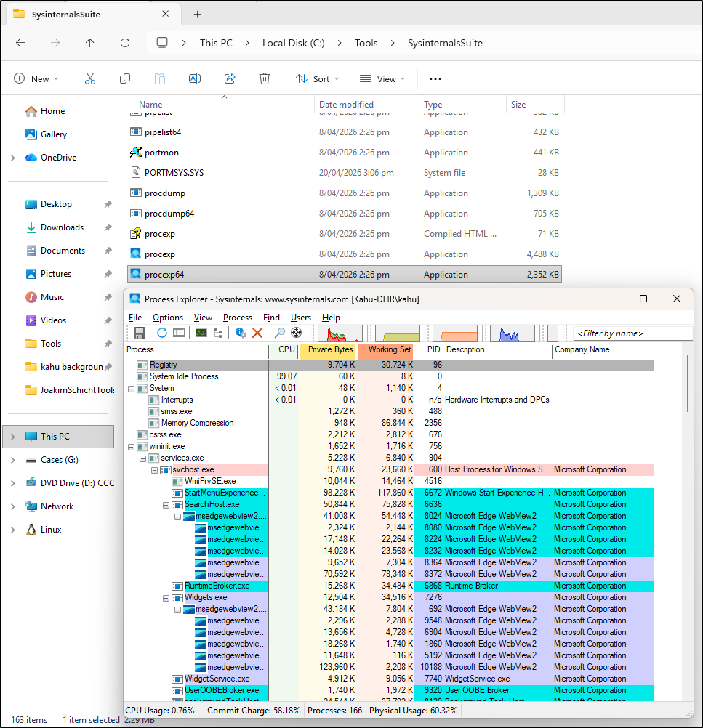Add a new Explorer tab with plus button
Screen dimensions: 703x728
click(x=198, y=15)
